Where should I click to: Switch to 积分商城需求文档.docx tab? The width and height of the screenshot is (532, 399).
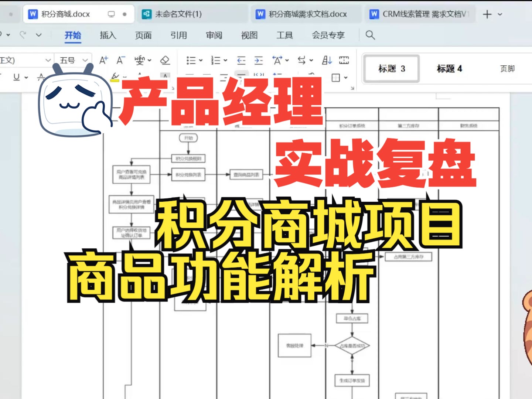306,14
